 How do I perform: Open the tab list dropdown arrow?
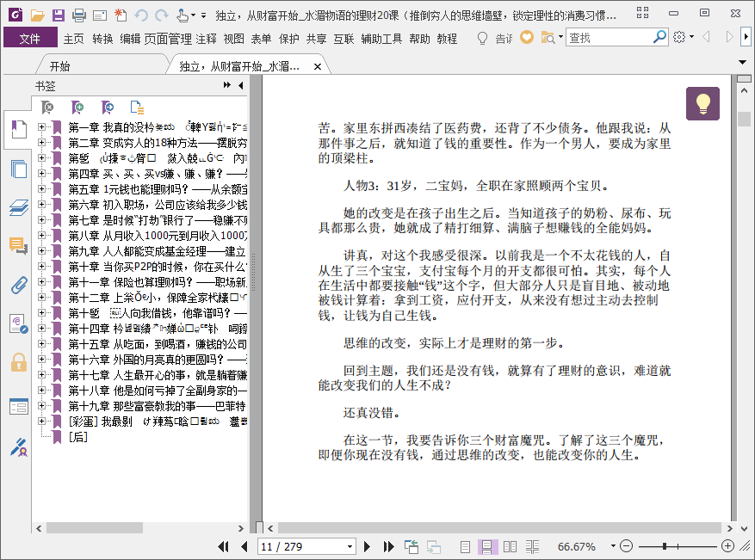tap(742, 62)
